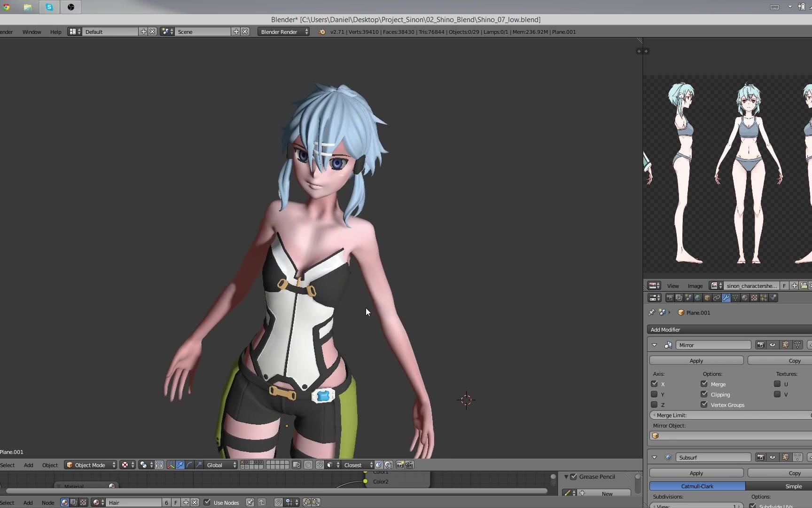This screenshot has width=812, height=508.
Task: Select the Material properties sphere icon
Action: click(745, 297)
